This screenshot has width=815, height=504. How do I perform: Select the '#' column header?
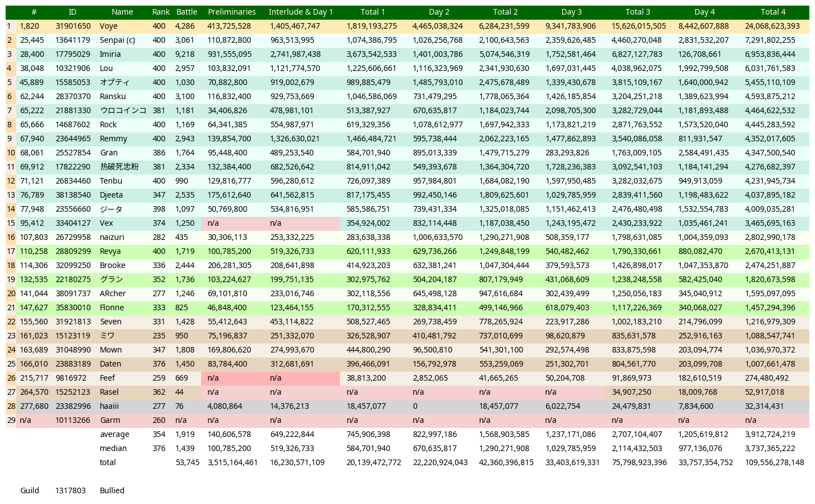[34, 12]
